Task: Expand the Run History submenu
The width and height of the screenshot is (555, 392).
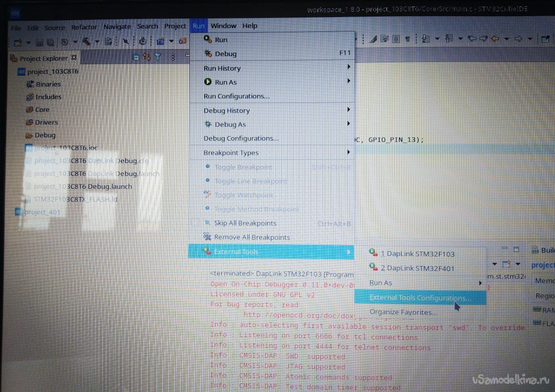Action: tap(272, 68)
